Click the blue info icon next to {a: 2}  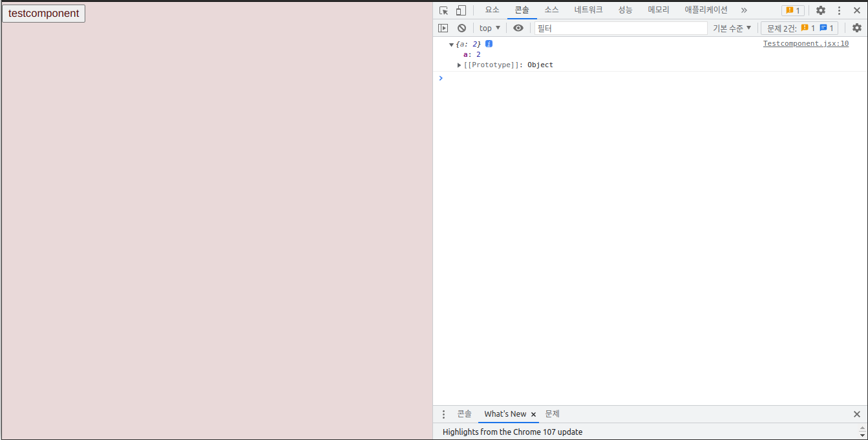489,44
